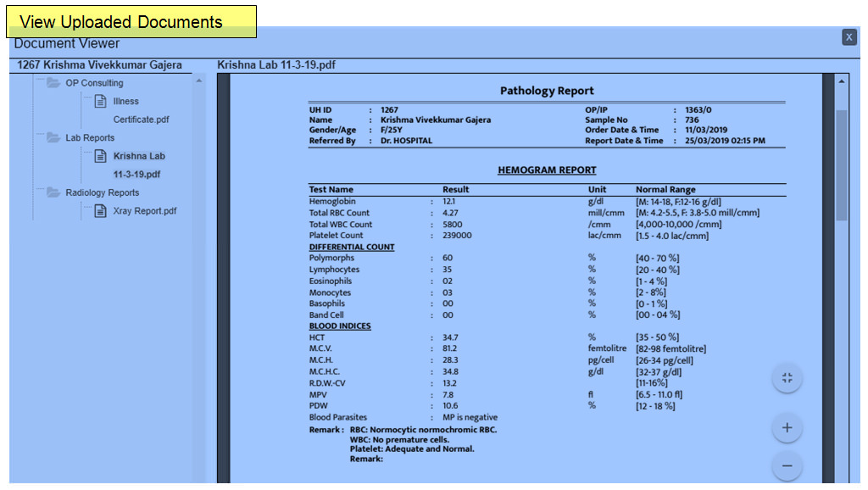868x490 pixels.
Task: Click the Total RBC Count row label
Action: coord(339,213)
